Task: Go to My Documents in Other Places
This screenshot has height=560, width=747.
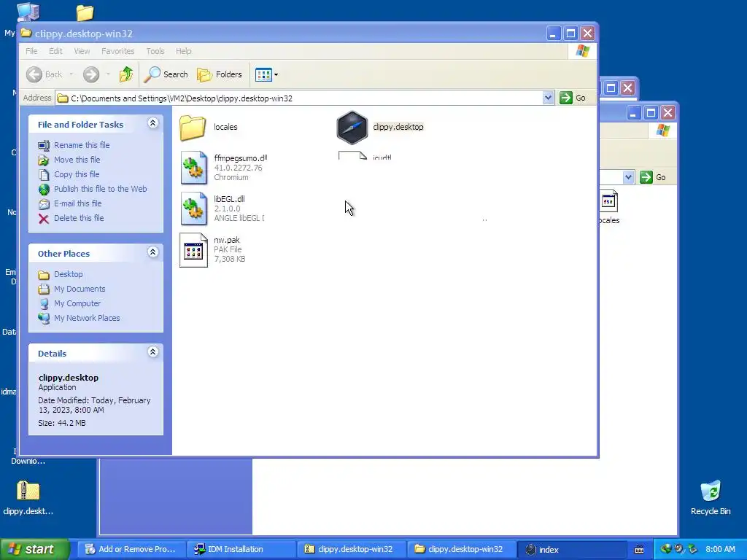Action: click(80, 289)
